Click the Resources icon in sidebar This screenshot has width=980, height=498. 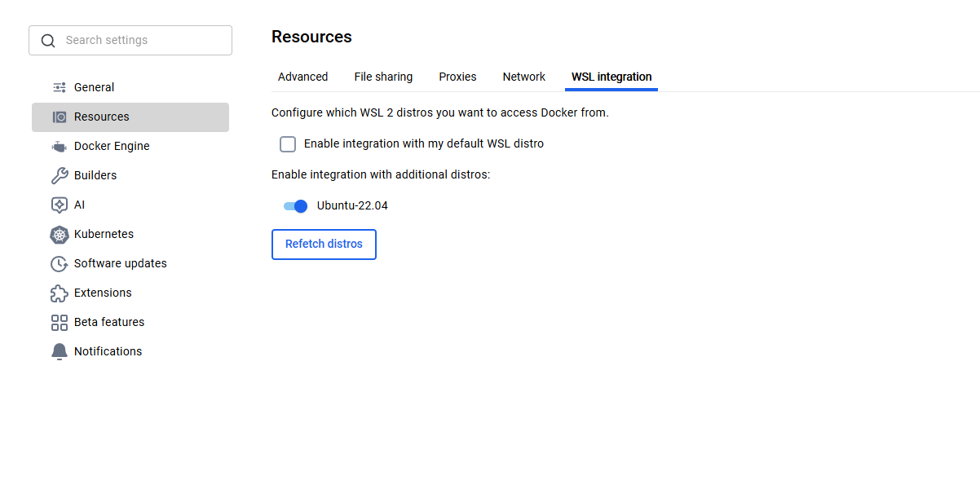click(x=60, y=117)
